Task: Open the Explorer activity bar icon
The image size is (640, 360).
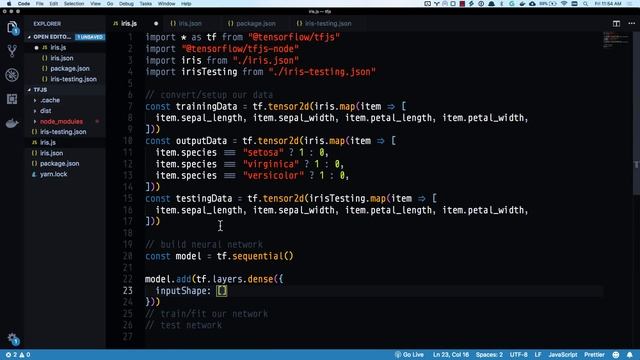Action: pyautogui.click(x=12, y=28)
